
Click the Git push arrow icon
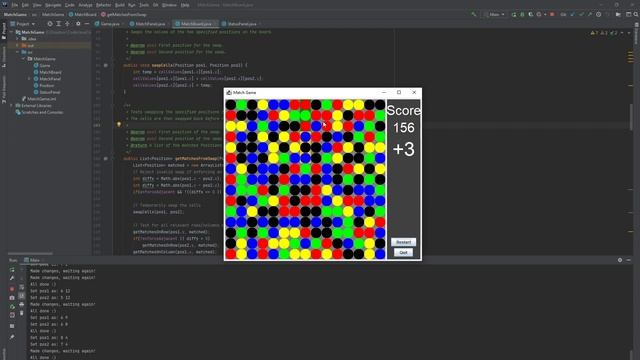[x=590, y=14]
